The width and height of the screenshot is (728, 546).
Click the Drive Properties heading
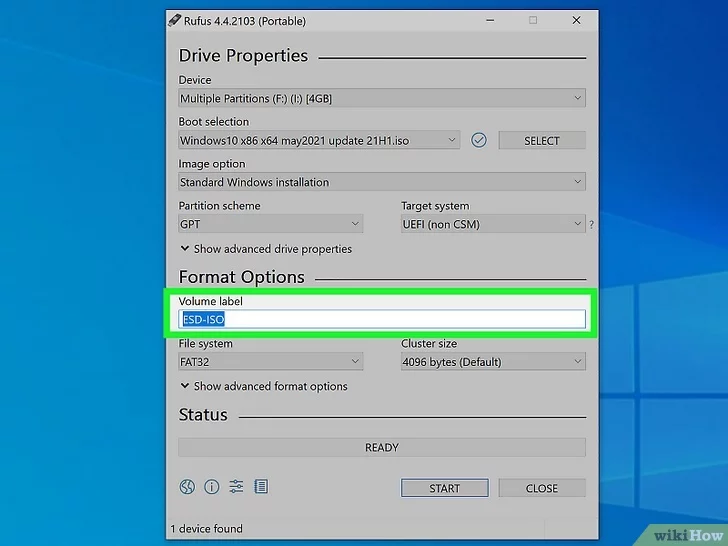243,56
